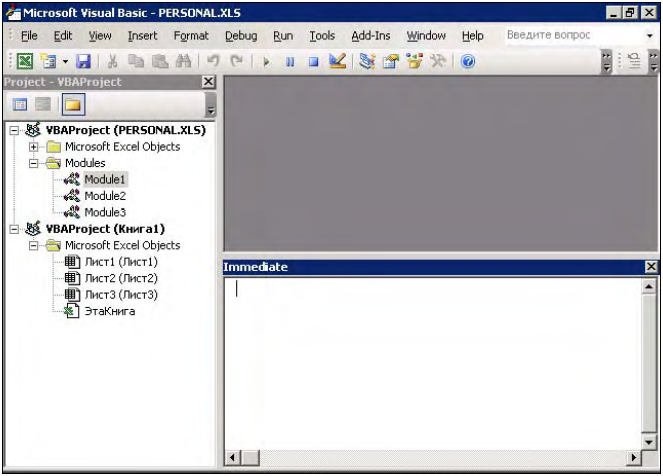Click the Break pause icon

[290, 62]
